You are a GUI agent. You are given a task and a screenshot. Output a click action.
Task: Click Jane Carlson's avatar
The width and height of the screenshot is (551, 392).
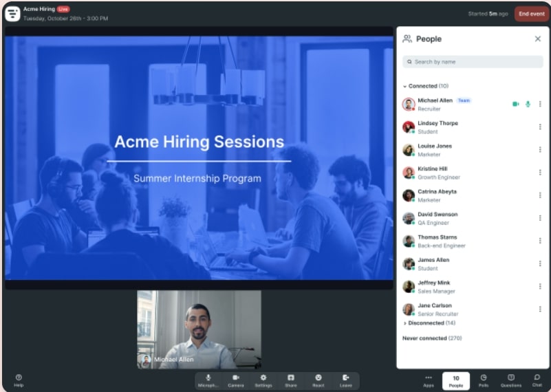pyautogui.click(x=409, y=309)
